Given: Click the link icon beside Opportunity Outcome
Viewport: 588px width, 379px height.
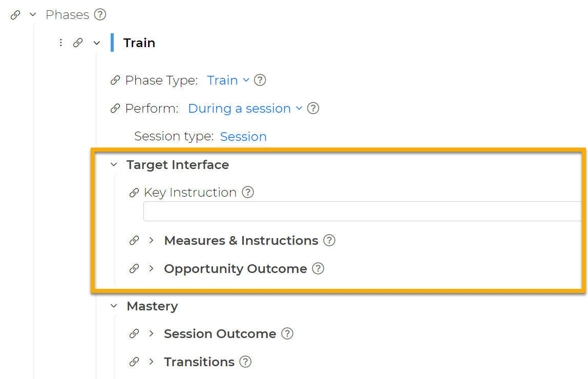Looking at the screenshot, I should (x=135, y=268).
